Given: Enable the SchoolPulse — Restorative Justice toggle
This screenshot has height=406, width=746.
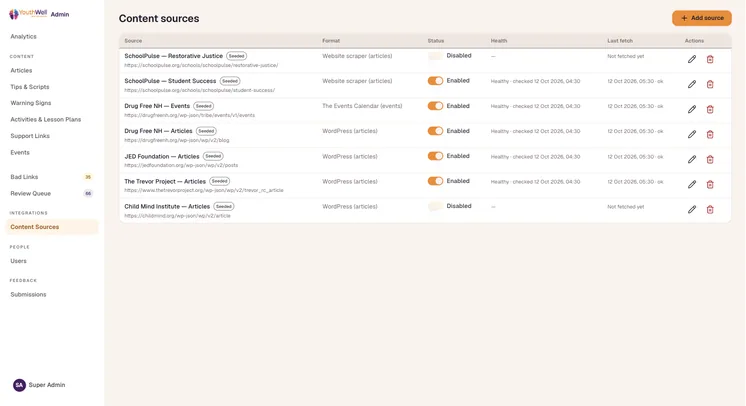Looking at the screenshot, I should (x=435, y=56).
